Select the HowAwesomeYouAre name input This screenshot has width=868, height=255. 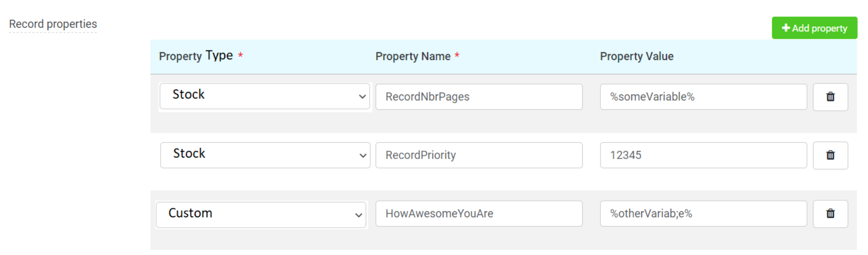pyautogui.click(x=478, y=214)
